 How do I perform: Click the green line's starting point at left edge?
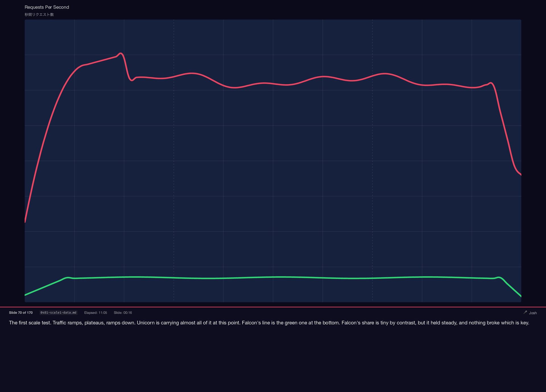point(25,295)
